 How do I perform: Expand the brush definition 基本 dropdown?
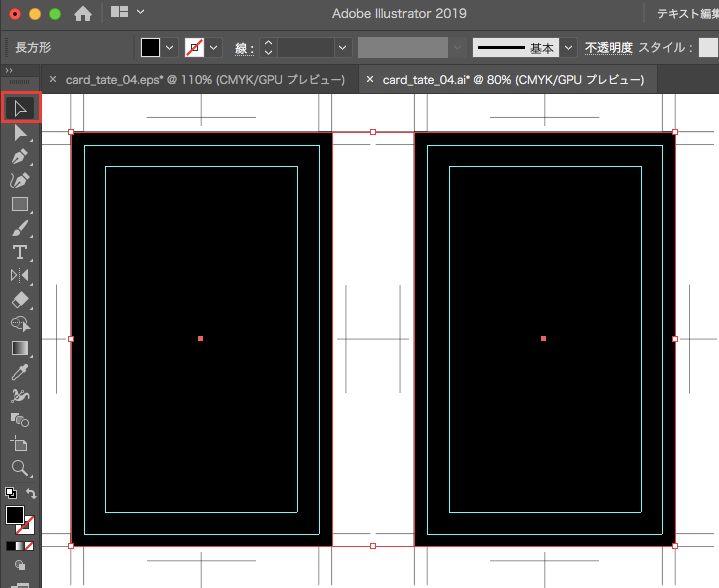click(x=569, y=48)
